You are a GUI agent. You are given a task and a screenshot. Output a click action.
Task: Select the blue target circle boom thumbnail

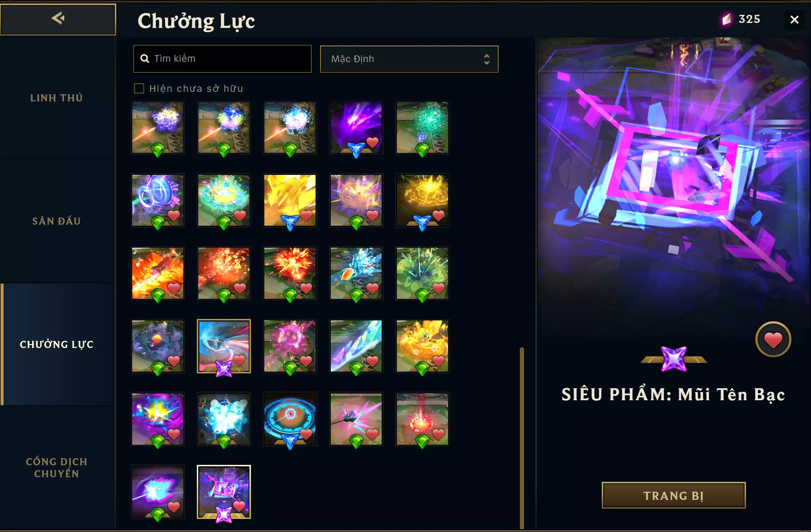290,419
